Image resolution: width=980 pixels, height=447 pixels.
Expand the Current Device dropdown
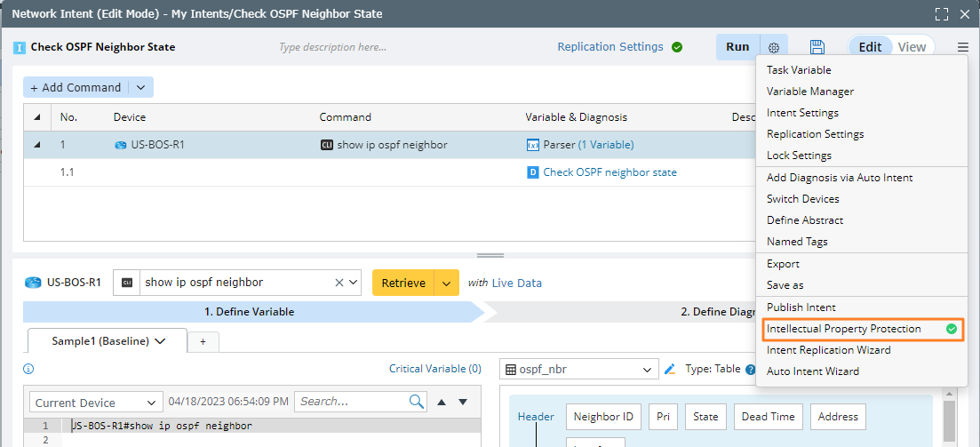click(96, 403)
